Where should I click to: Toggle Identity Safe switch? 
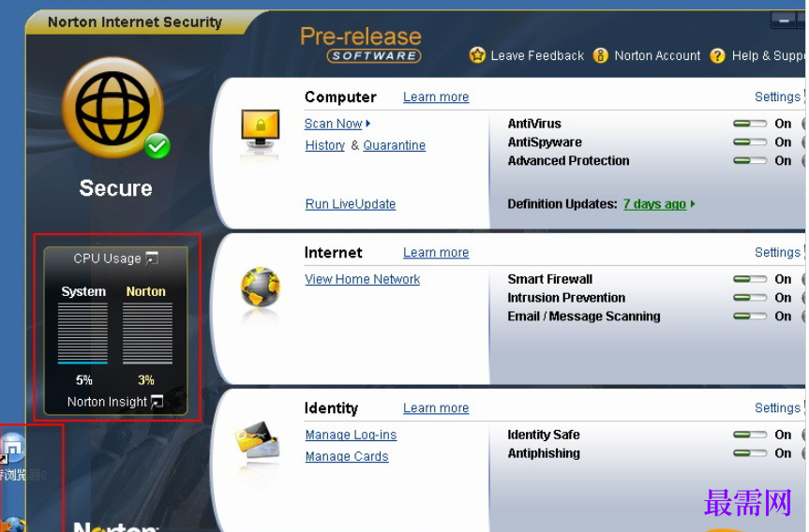(750, 436)
